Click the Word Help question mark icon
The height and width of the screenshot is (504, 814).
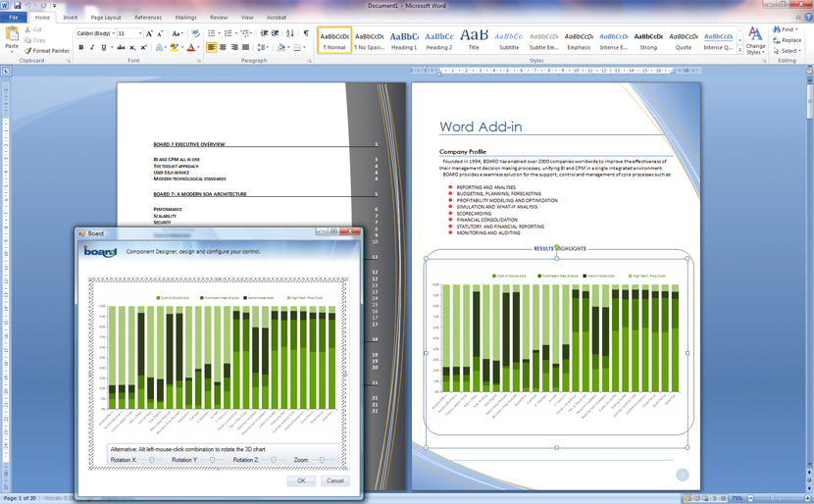808,17
